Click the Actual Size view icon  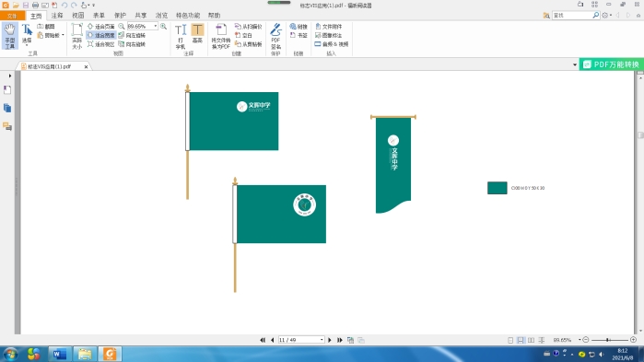click(76, 36)
